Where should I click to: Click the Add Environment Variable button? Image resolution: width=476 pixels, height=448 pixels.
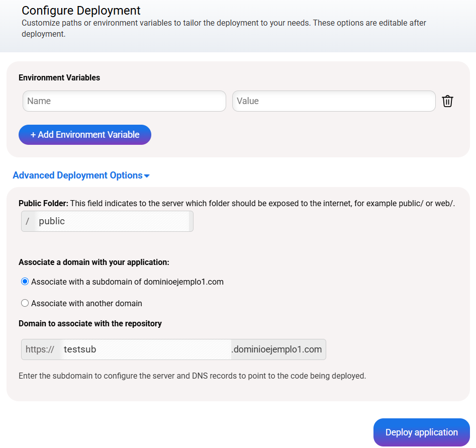point(85,135)
